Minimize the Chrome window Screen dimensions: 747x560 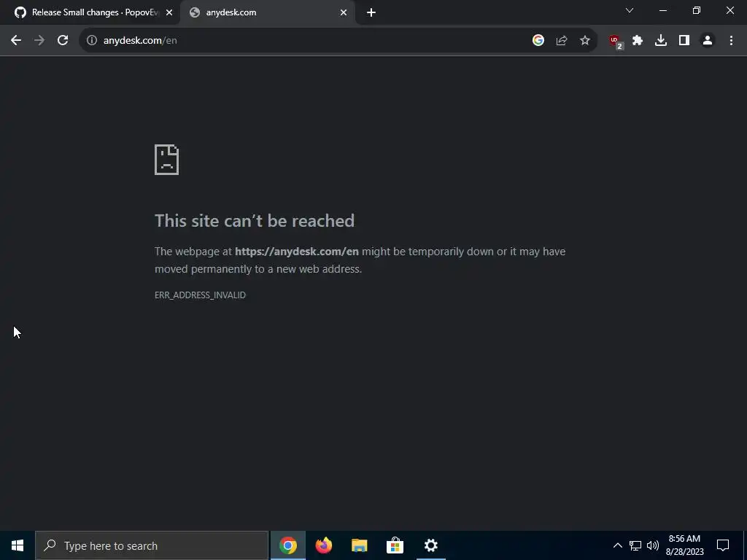coord(662,10)
